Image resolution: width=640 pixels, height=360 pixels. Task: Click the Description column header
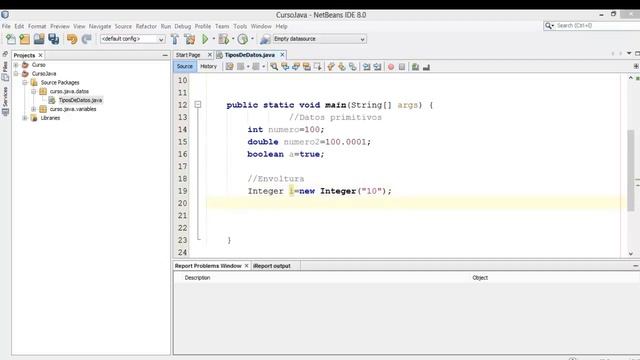(x=197, y=278)
